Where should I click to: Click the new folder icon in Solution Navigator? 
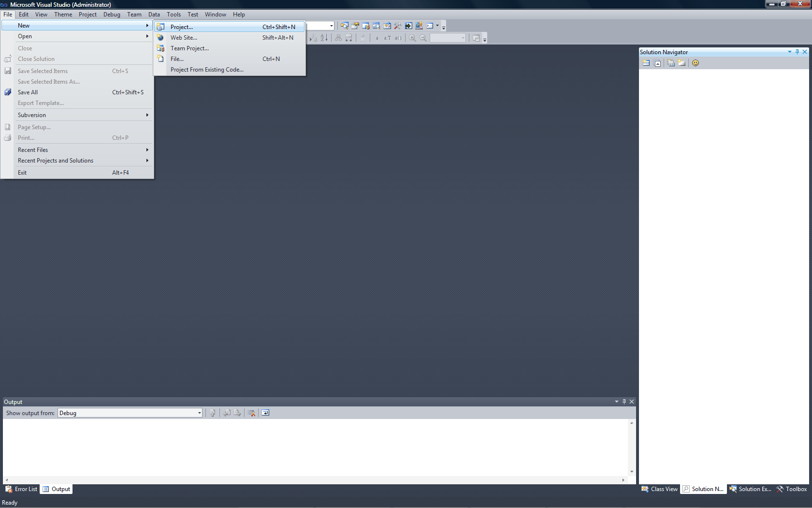click(x=681, y=63)
